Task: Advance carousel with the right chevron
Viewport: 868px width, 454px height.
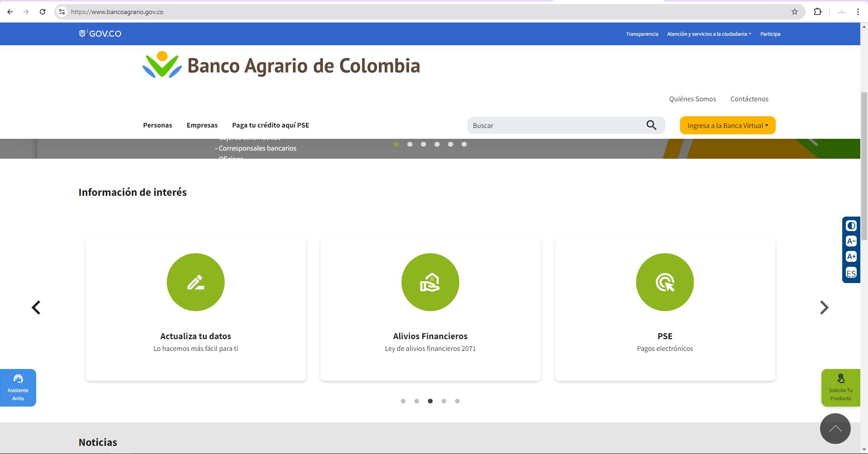Action: click(824, 307)
